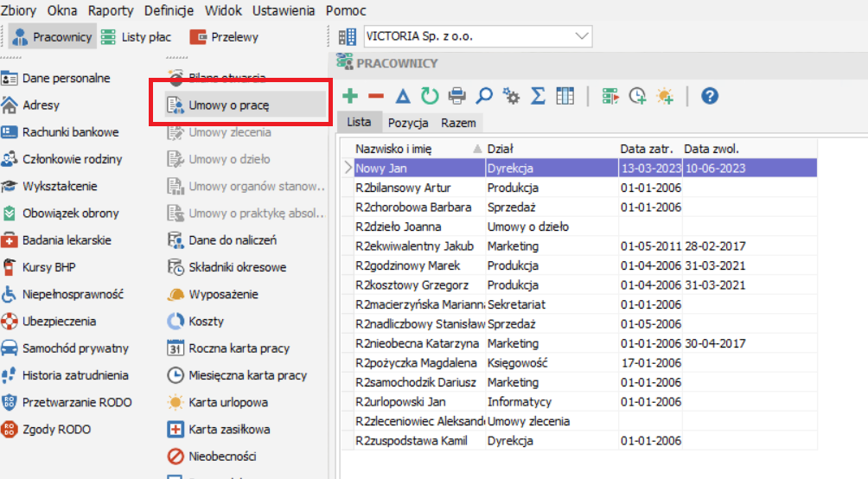This screenshot has height=479, width=868.
Task: Switch to the Razem tab
Action: coord(458,123)
